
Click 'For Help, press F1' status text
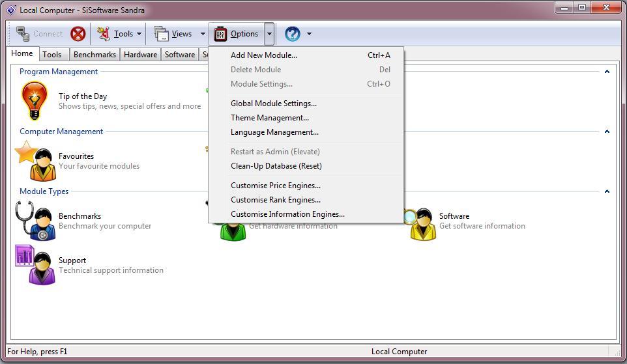(38, 352)
